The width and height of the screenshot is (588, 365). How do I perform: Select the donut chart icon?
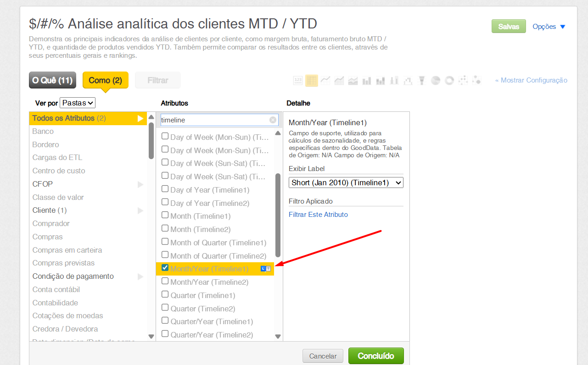pyautogui.click(x=449, y=81)
